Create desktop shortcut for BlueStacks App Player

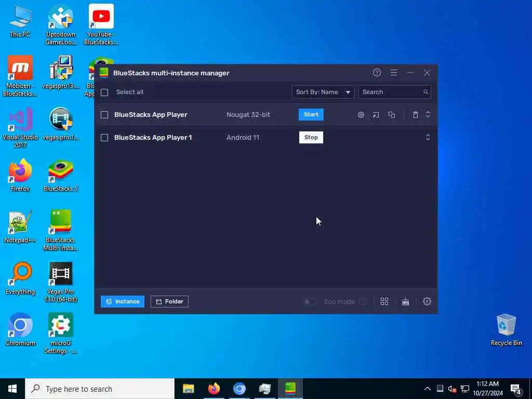click(x=376, y=115)
